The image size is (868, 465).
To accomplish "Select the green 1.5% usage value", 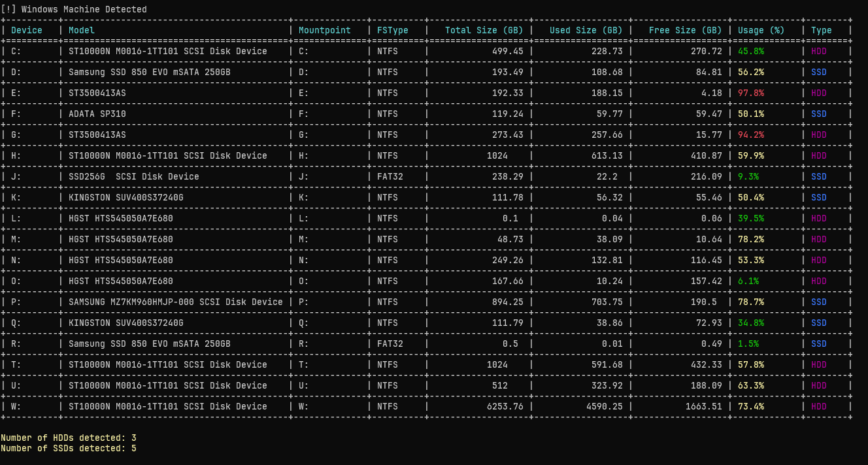I will click(748, 344).
